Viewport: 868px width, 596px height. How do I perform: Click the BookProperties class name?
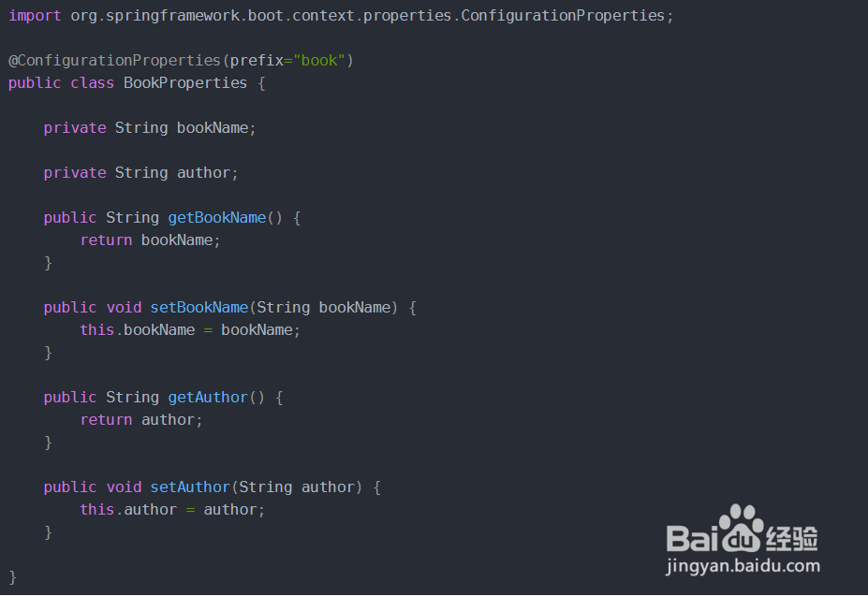pyautogui.click(x=185, y=83)
